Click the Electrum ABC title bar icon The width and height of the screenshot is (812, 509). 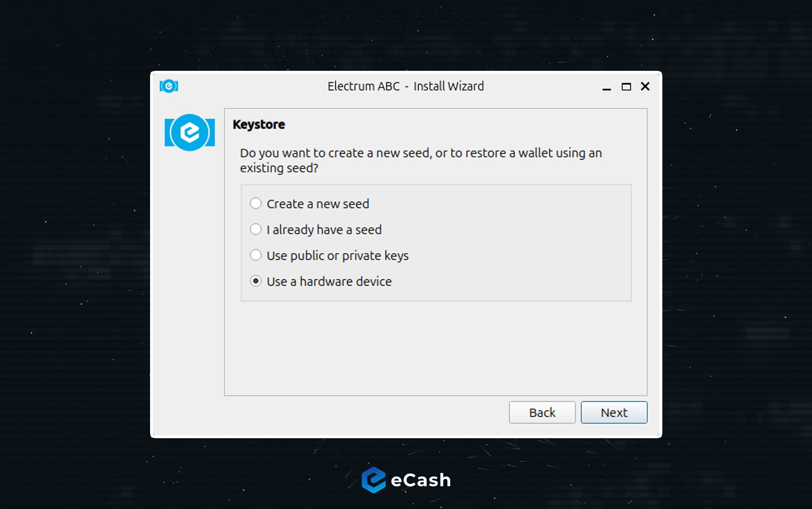click(x=169, y=86)
